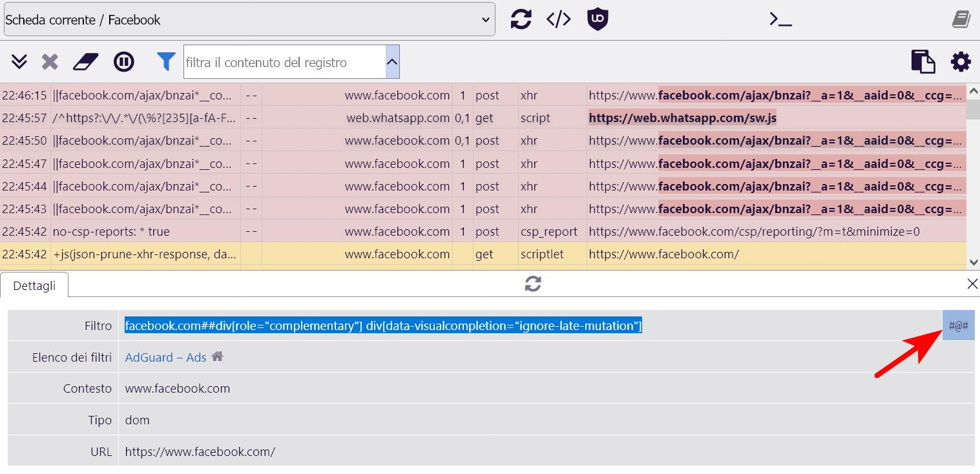980x474 pixels.
Task: Click the selected cosmetic filter text
Action: point(383,325)
